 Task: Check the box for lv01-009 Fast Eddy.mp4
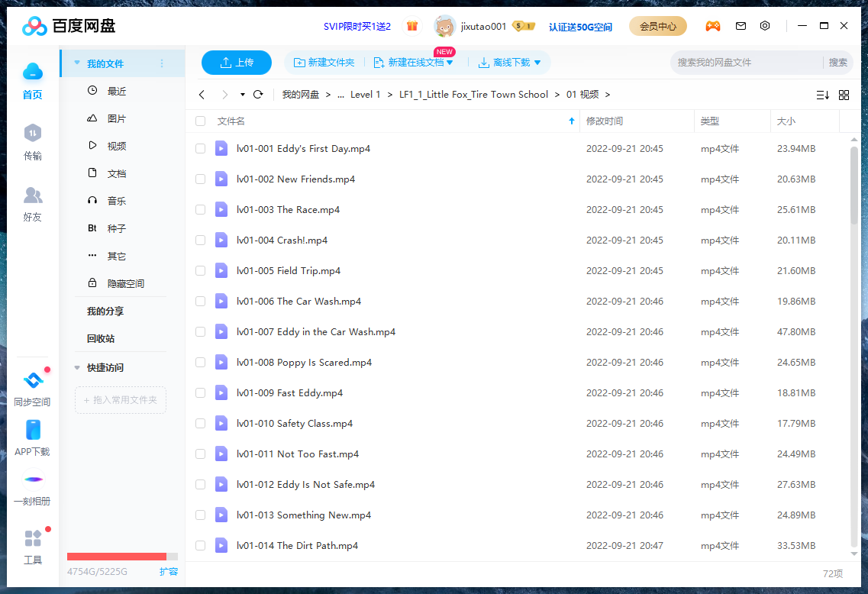201,393
